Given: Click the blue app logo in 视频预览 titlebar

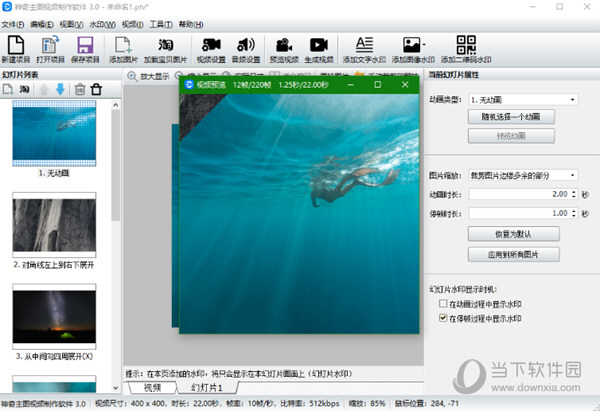Looking at the screenshot, I should [189, 85].
